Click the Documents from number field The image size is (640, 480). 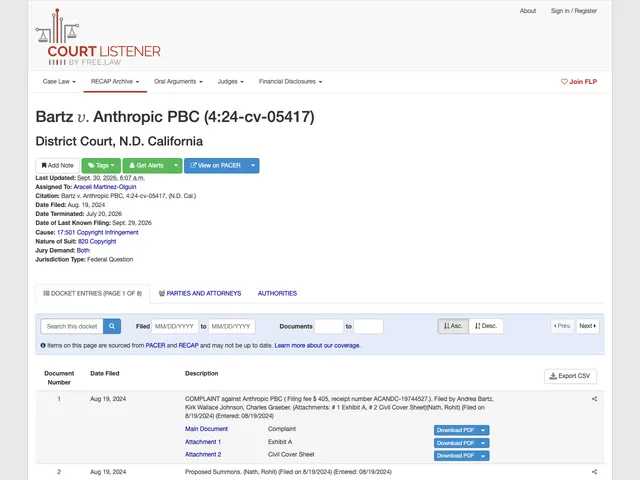[329, 326]
